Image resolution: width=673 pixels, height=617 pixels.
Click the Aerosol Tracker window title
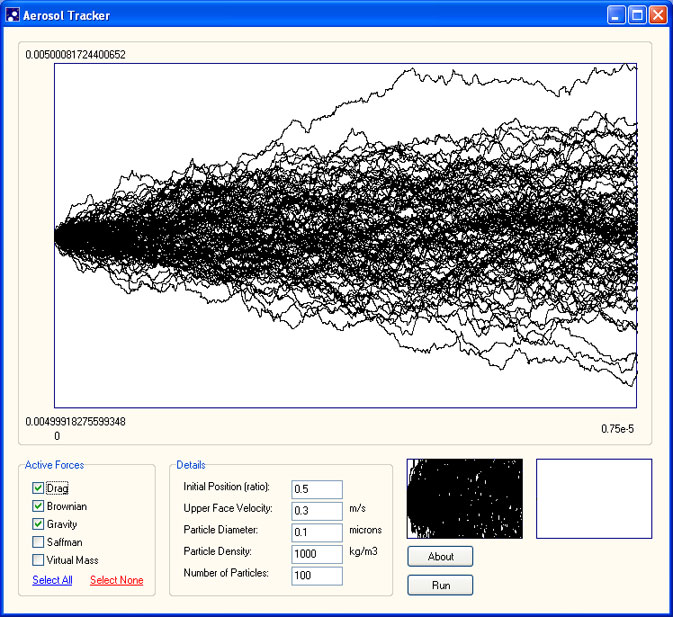pyautogui.click(x=67, y=15)
